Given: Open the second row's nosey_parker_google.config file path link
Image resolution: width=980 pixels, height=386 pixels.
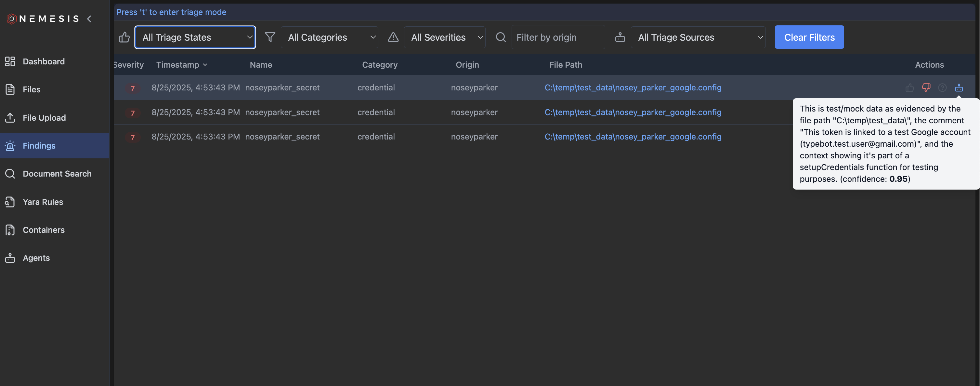Looking at the screenshot, I should (633, 112).
